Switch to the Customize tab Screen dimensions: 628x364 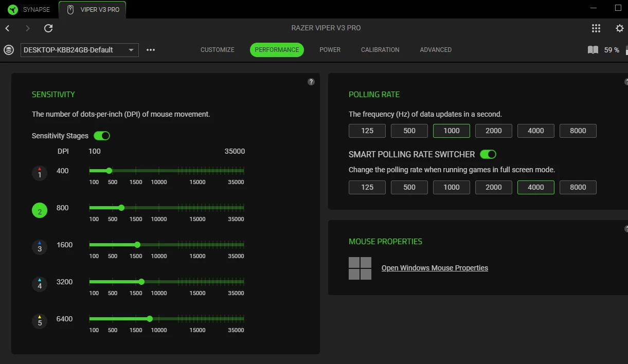coord(218,50)
